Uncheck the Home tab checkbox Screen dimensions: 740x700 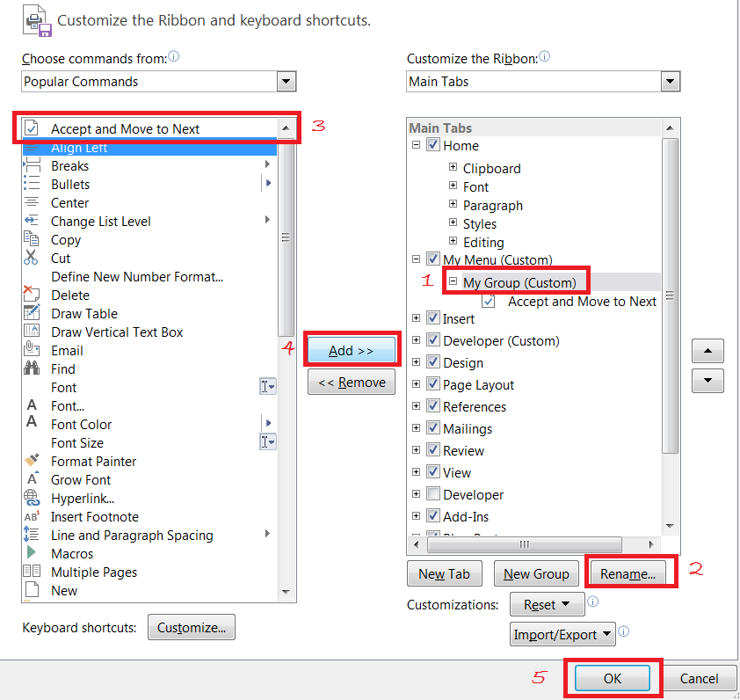[432, 145]
